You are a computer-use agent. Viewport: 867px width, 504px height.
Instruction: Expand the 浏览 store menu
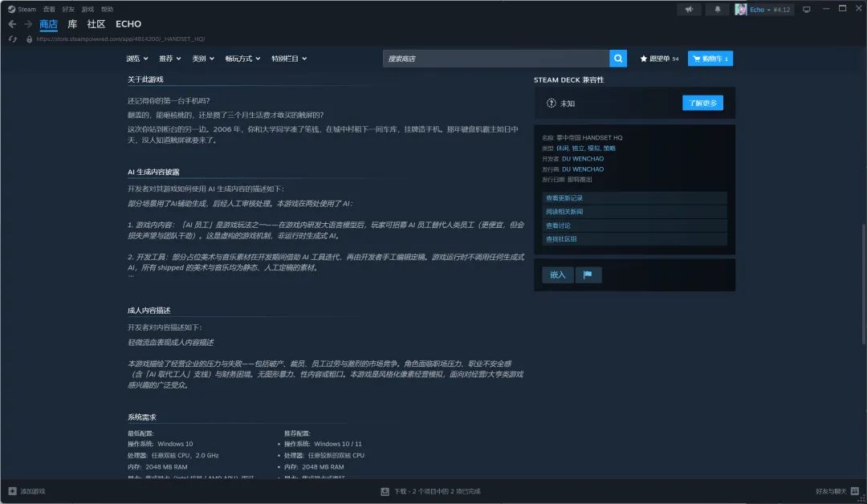coord(137,59)
